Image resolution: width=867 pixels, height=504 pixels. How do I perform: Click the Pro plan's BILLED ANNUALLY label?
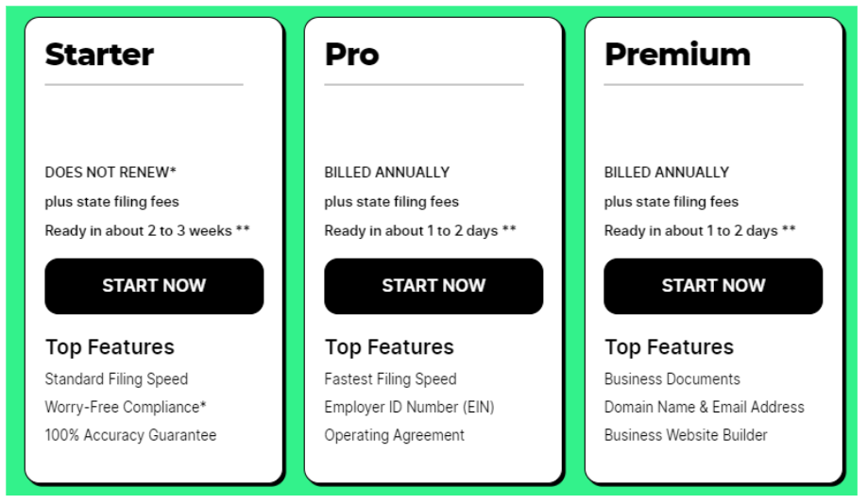[386, 173]
